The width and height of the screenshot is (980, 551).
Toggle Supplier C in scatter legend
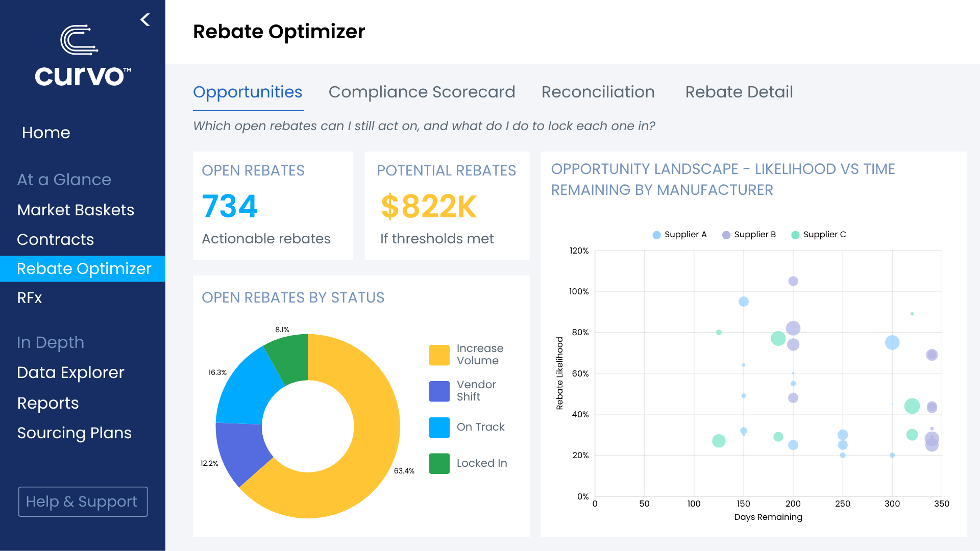pyautogui.click(x=818, y=235)
